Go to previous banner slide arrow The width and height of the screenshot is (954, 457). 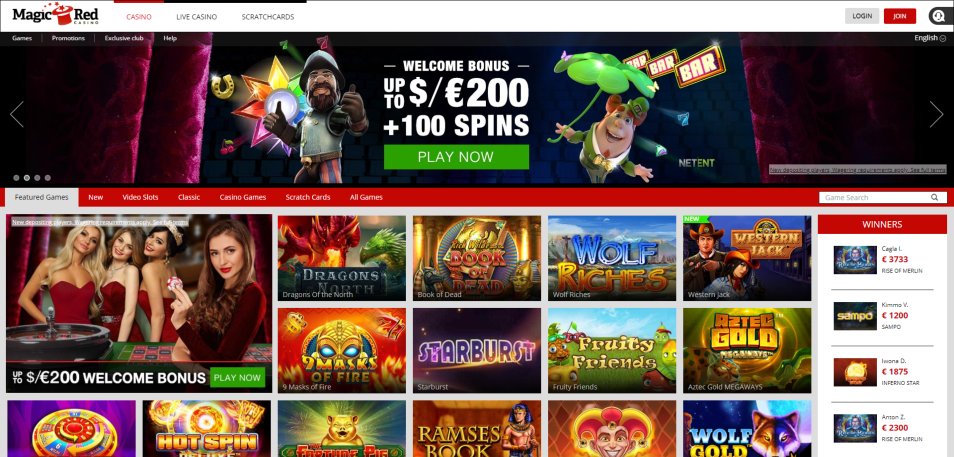[16, 114]
